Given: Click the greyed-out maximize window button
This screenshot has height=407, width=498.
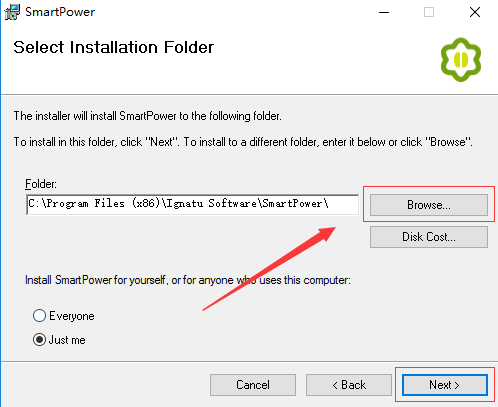Looking at the screenshot, I should coord(429,12).
